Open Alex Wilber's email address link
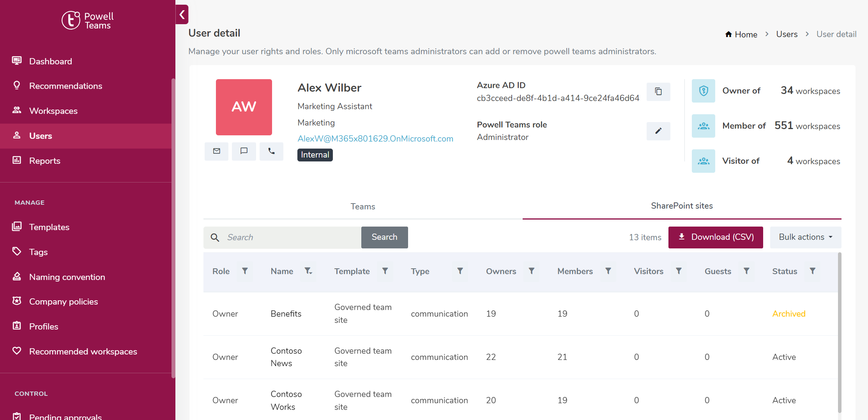Viewport: 868px width, 420px height. (375, 139)
